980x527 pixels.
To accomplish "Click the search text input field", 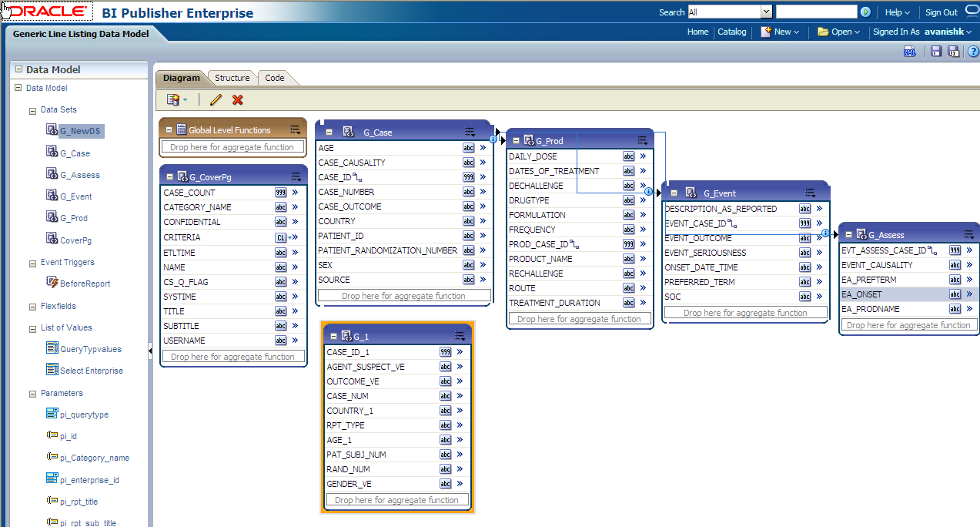I will (x=816, y=12).
